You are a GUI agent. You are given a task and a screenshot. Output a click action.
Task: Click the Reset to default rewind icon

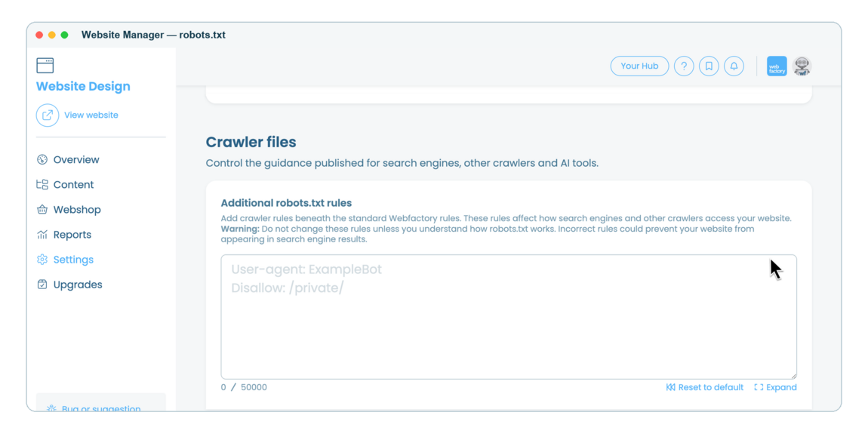[x=670, y=387]
